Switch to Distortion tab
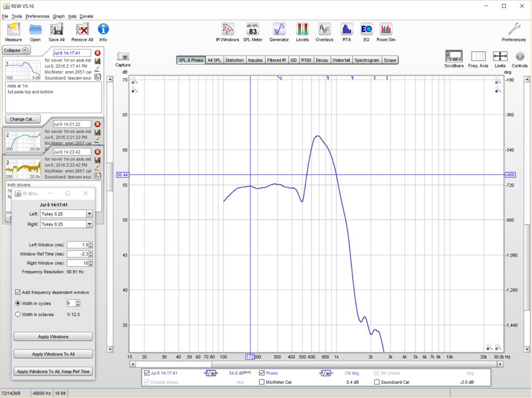 tap(235, 60)
